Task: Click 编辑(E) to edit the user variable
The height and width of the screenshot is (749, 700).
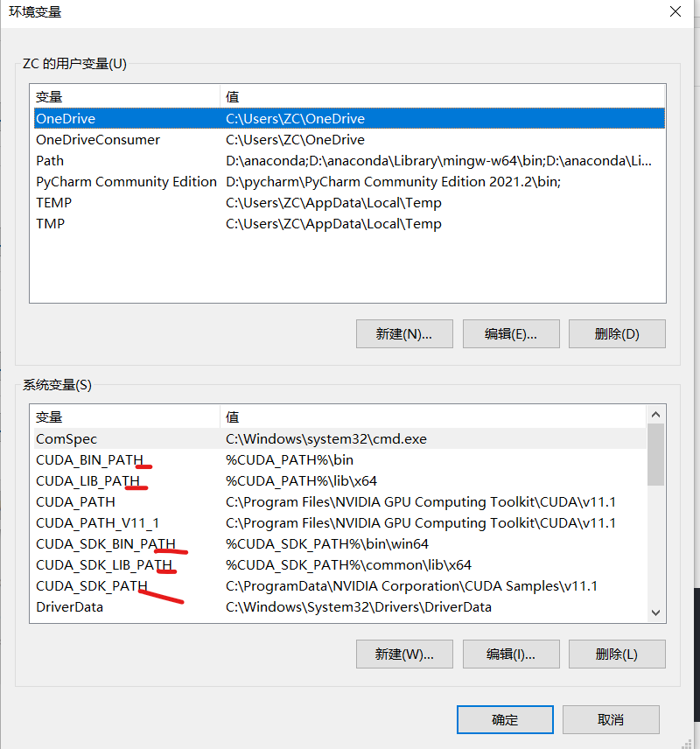Action: pos(511,333)
